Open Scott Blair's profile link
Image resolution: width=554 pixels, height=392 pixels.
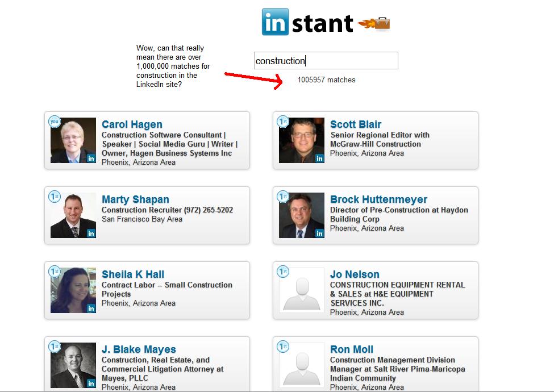click(356, 124)
